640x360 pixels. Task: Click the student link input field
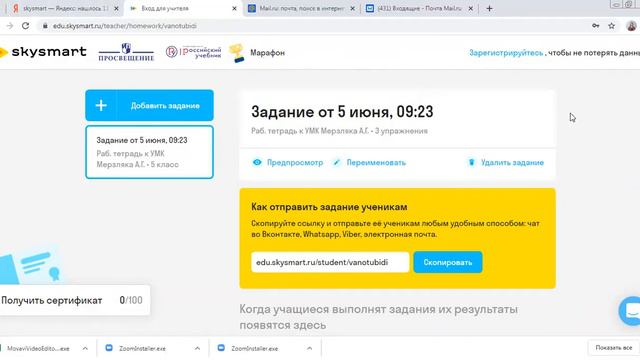330,262
